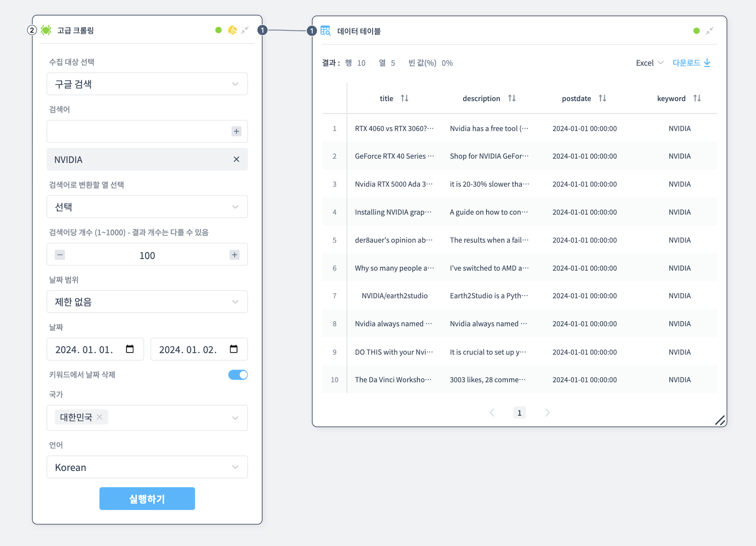The height and width of the screenshot is (546, 756).
Task: Click the data table icon
Action: (x=325, y=31)
